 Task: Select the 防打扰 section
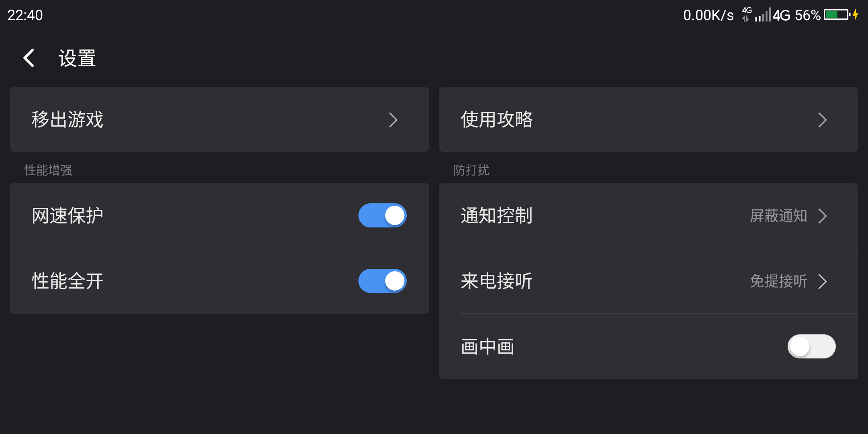470,170
